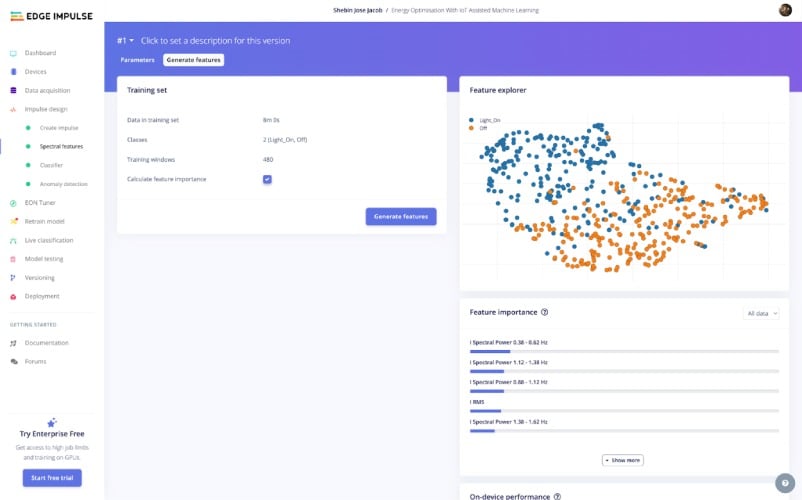
Task: Click the Feature importance help icon
Action: [544, 312]
